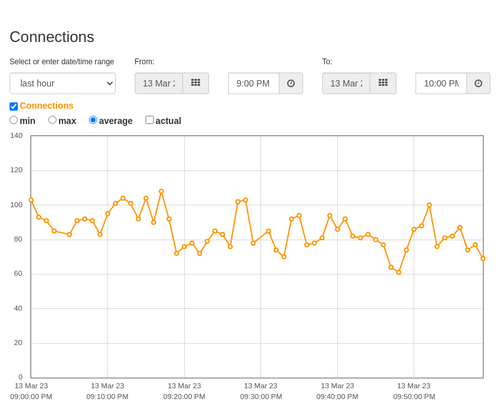Expand the last hour range dropdown

coord(63,83)
